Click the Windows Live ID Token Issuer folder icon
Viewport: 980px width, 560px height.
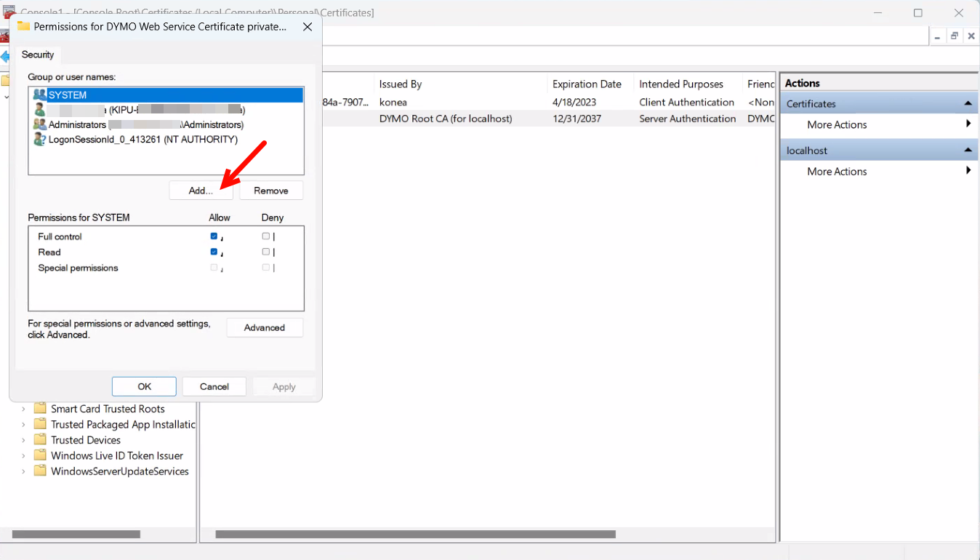pyautogui.click(x=40, y=456)
